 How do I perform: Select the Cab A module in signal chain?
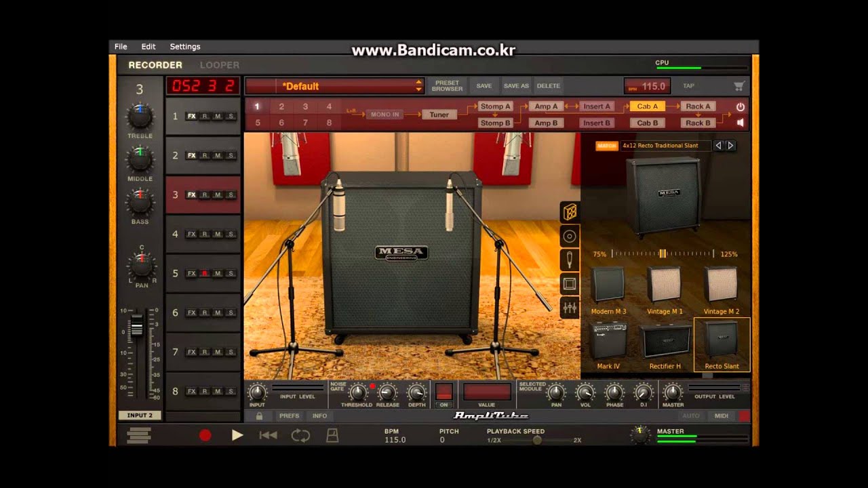(x=648, y=106)
